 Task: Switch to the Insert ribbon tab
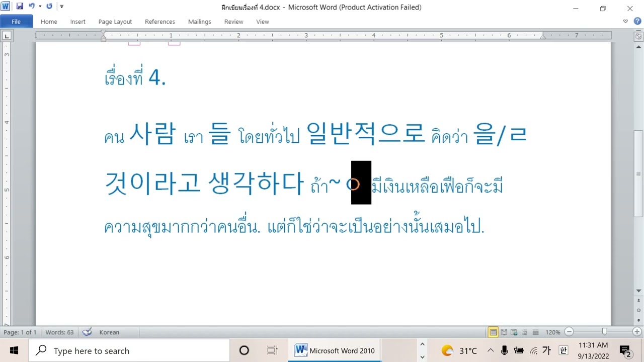click(78, 22)
